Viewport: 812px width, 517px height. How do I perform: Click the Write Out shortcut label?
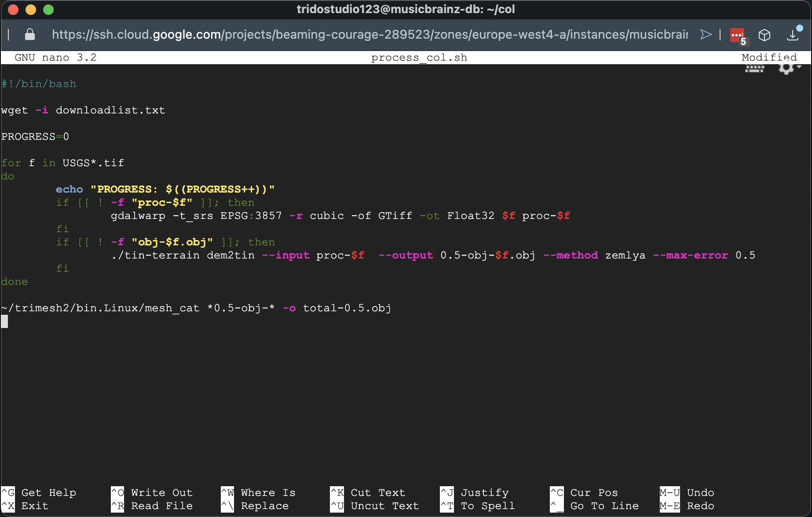point(161,493)
